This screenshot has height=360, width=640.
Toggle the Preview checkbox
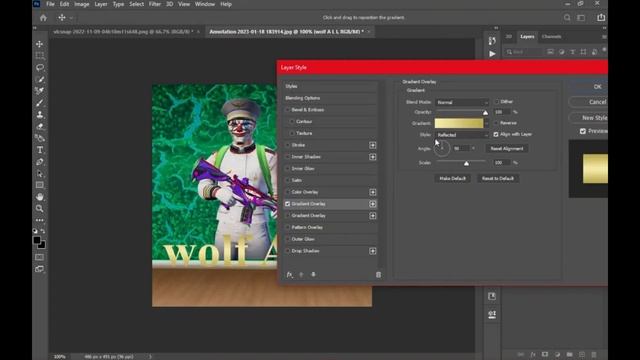point(583,131)
